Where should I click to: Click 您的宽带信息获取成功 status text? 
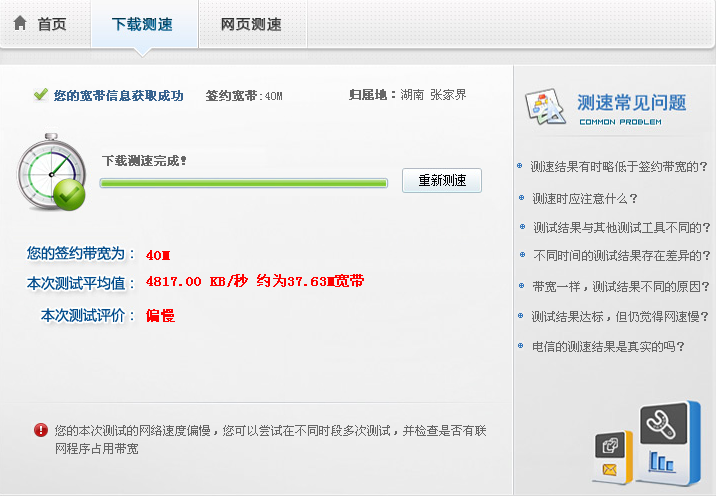click(118, 96)
